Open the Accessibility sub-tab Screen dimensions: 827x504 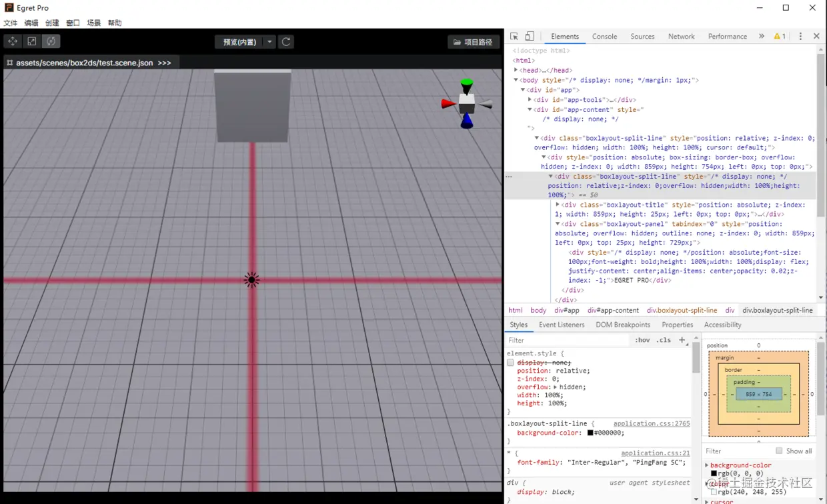(x=722, y=325)
